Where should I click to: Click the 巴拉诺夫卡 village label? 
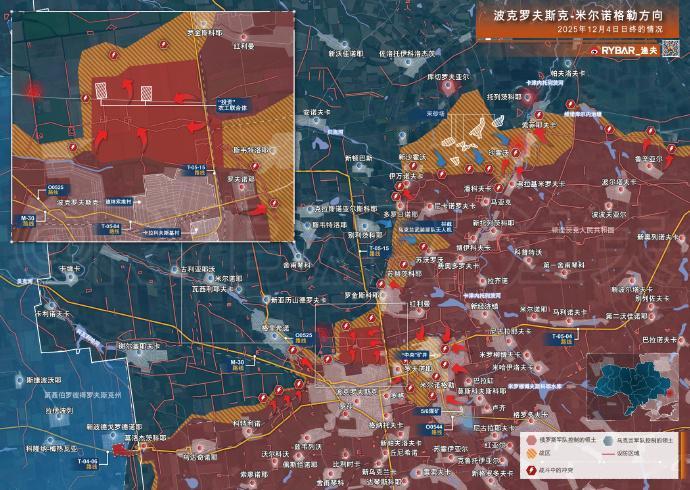tap(660, 340)
